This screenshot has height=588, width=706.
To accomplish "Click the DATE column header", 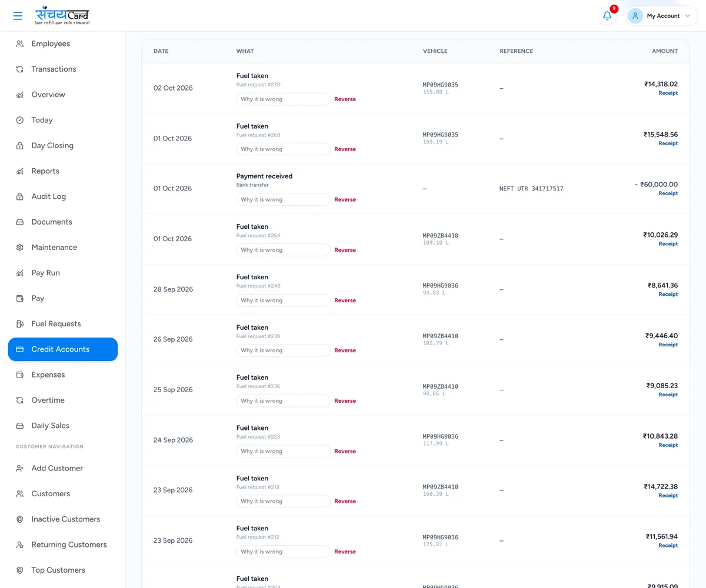I will [161, 51].
